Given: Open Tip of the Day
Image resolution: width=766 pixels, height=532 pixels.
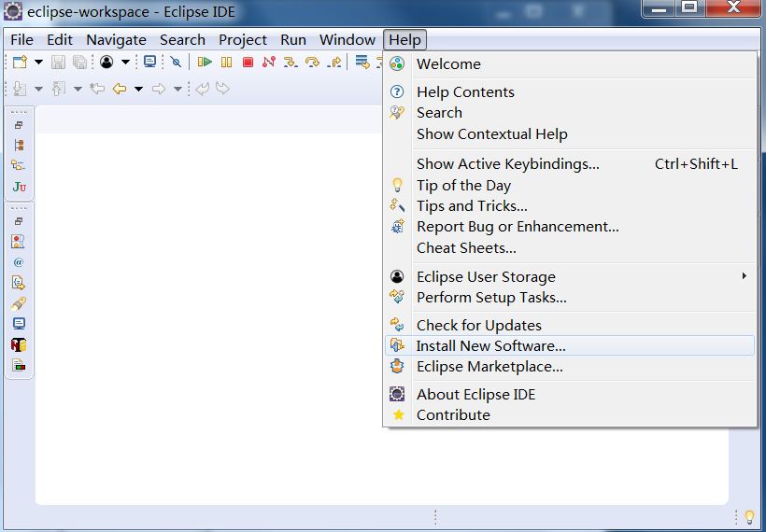Looking at the screenshot, I should coord(570,186).
